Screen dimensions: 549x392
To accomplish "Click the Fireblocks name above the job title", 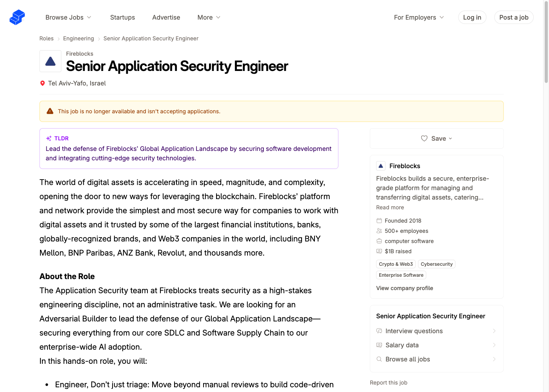I will coord(80,54).
